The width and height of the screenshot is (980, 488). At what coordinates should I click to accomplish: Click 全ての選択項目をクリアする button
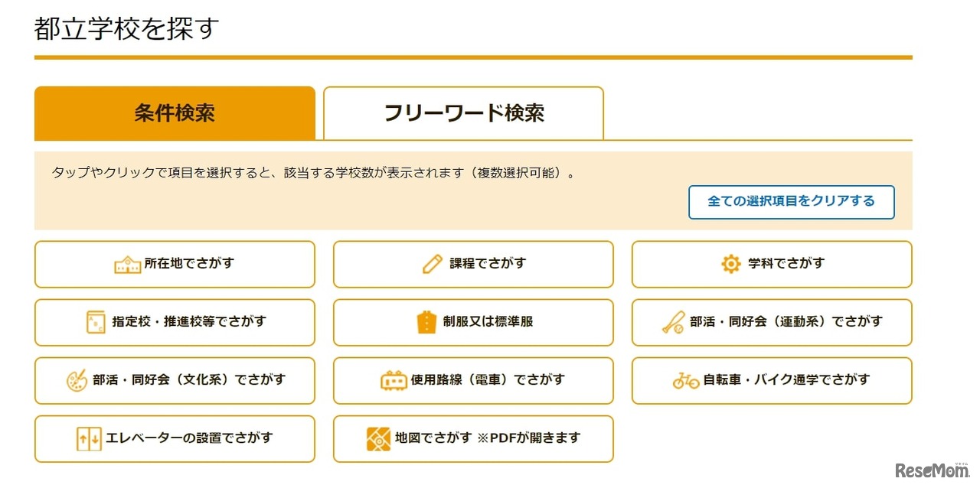(x=792, y=202)
